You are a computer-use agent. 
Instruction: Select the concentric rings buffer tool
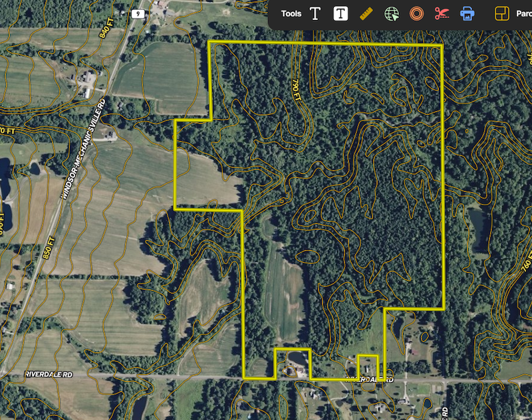[416, 13]
